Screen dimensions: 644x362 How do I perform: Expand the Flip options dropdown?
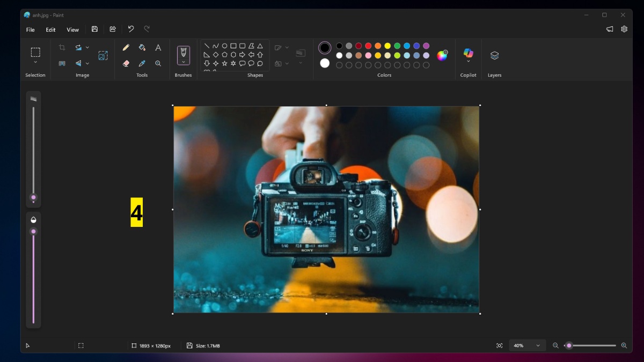coord(87,63)
